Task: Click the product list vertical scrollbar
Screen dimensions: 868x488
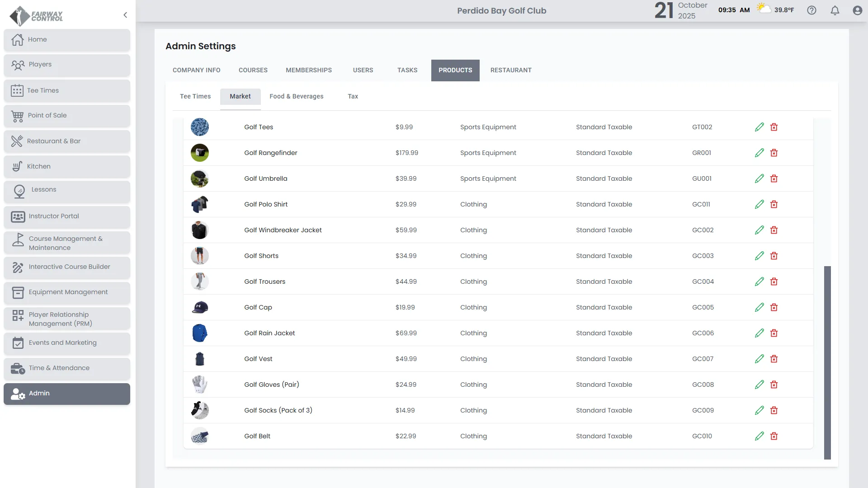Action: [x=827, y=361]
